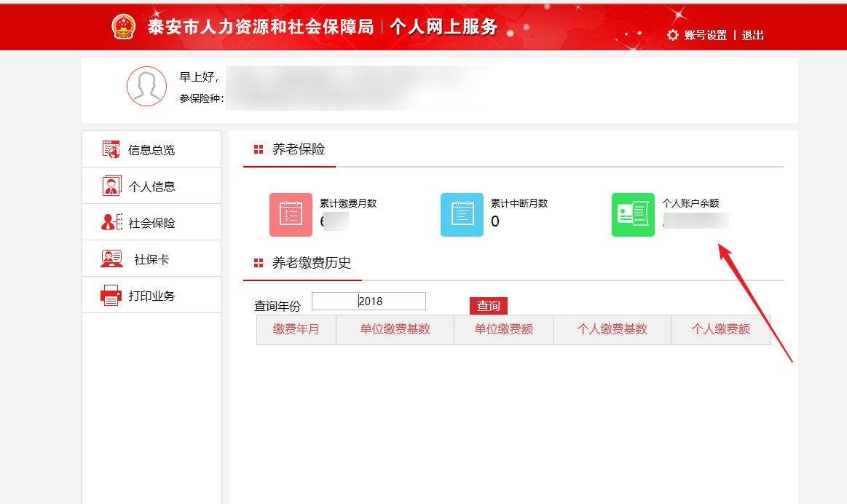
Task: Click the 个人缴费额 column header
Action: [720, 329]
